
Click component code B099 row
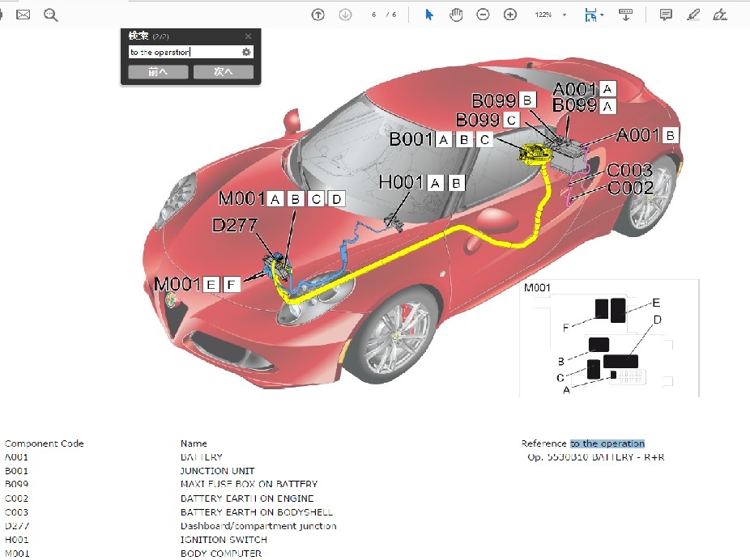pyautogui.click(x=16, y=484)
